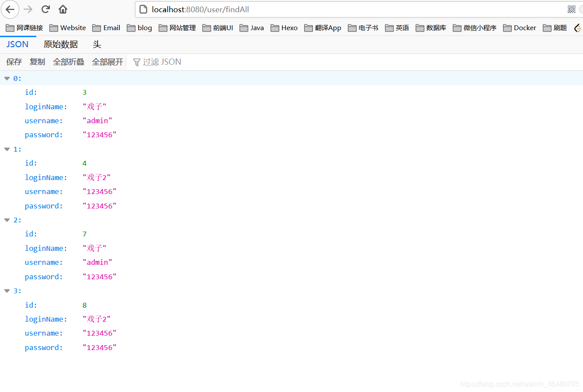Viewport: 583px width, 392px height.
Task: Select loginName value in item 2
Action: click(94, 248)
